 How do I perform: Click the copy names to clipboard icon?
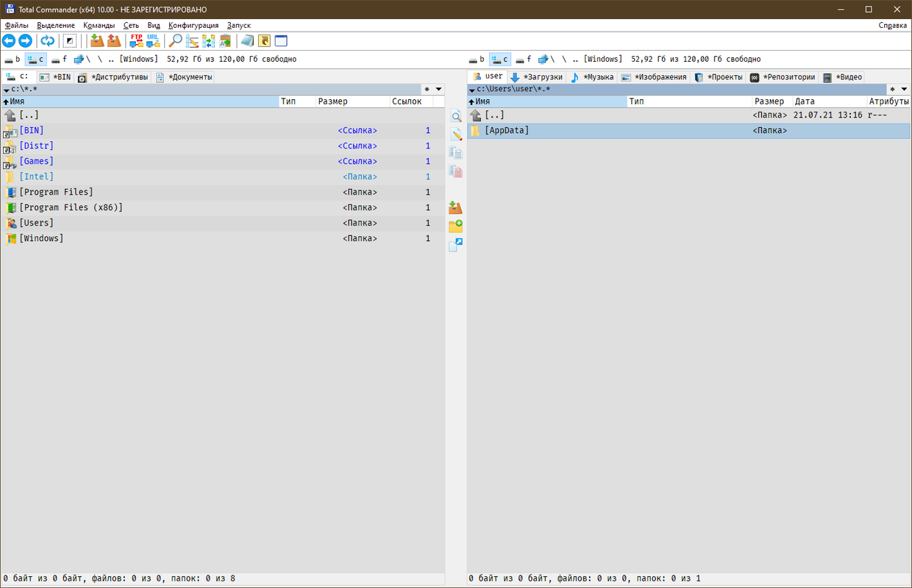(225, 41)
